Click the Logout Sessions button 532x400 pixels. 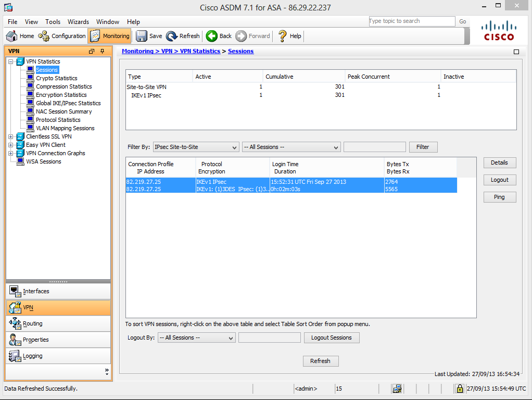tap(332, 338)
